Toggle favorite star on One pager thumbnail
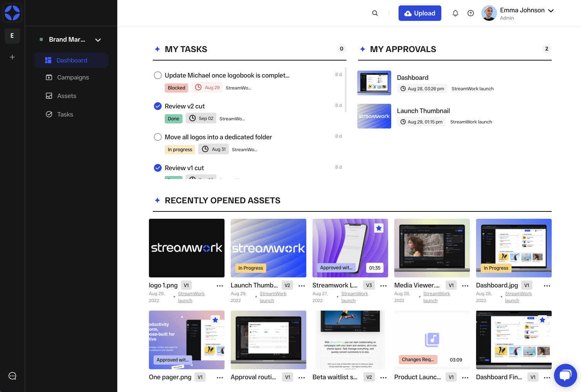This screenshot has height=392, width=581. tap(215, 320)
